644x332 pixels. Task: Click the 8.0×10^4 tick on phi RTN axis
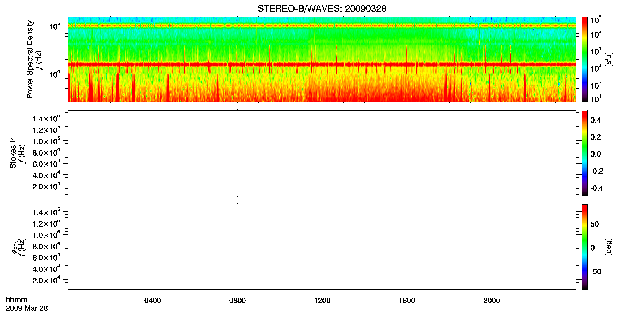(46, 246)
